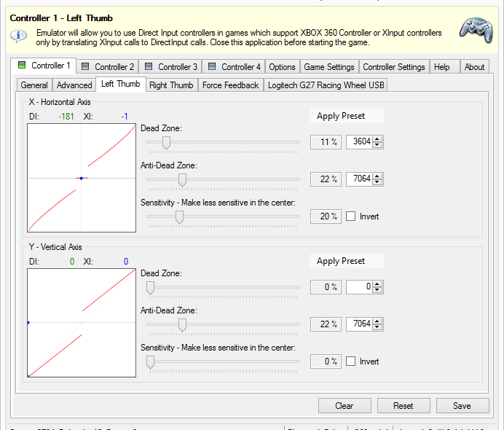
Task: Select the Advanced sub-tab
Action: tap(74, 85)
